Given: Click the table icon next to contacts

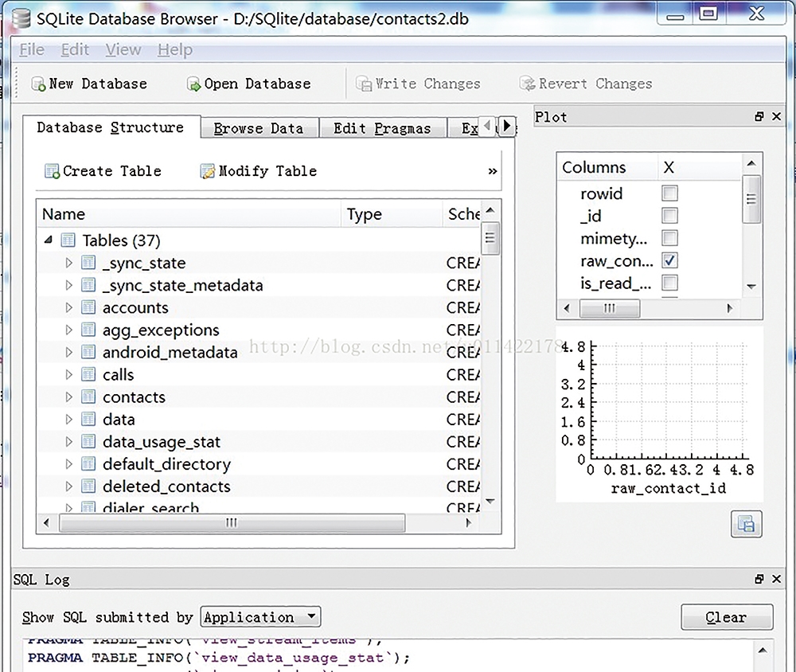Looking at the screenshot, I should (88, 397).
